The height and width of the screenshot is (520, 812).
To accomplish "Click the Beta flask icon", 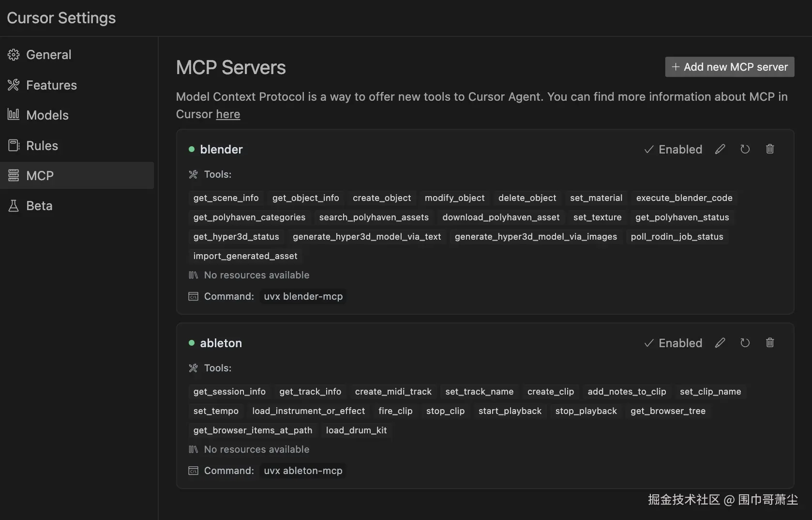I will 14,206.
